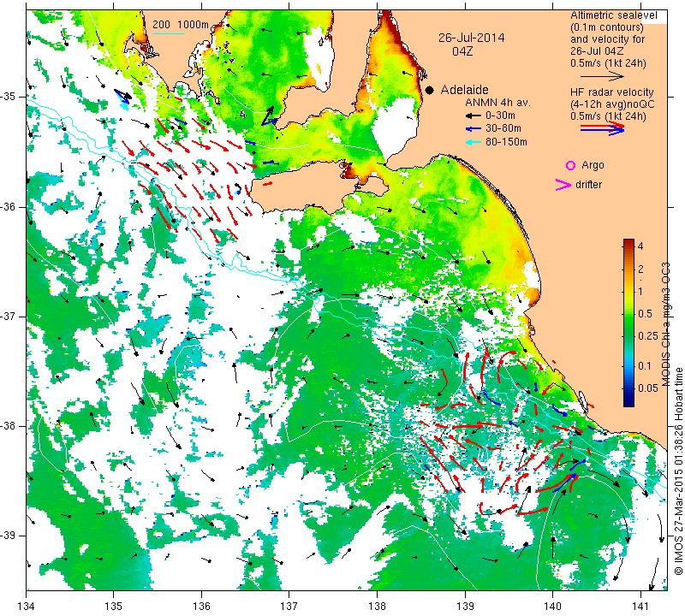
Task: Click the colorbar tick value '0.1'
Action: pyautogui.click(x=645, y=366)
